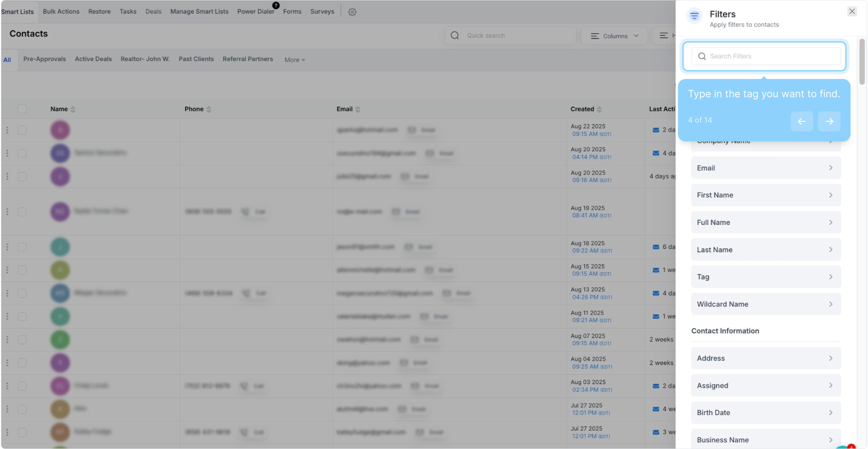This screenshot has height=449, width=868.
Task: Sort contacts by Name column arrows
Action: click(73, 109)
